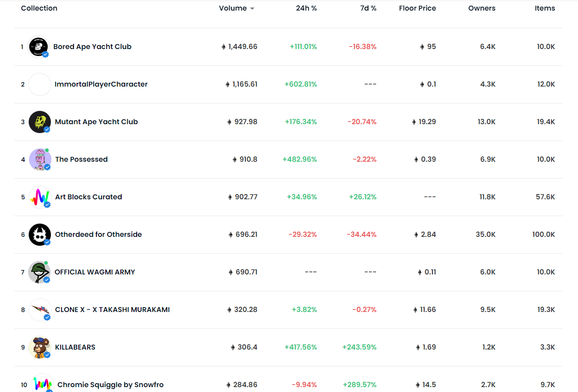Sort by the Items column header

[545, 8]
